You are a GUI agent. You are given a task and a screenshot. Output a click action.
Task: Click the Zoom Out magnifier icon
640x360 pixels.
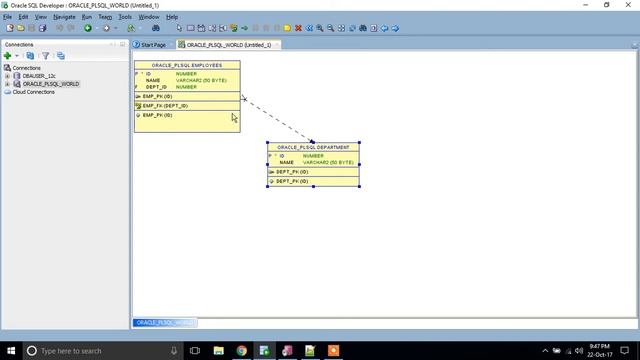pos(331,28)
